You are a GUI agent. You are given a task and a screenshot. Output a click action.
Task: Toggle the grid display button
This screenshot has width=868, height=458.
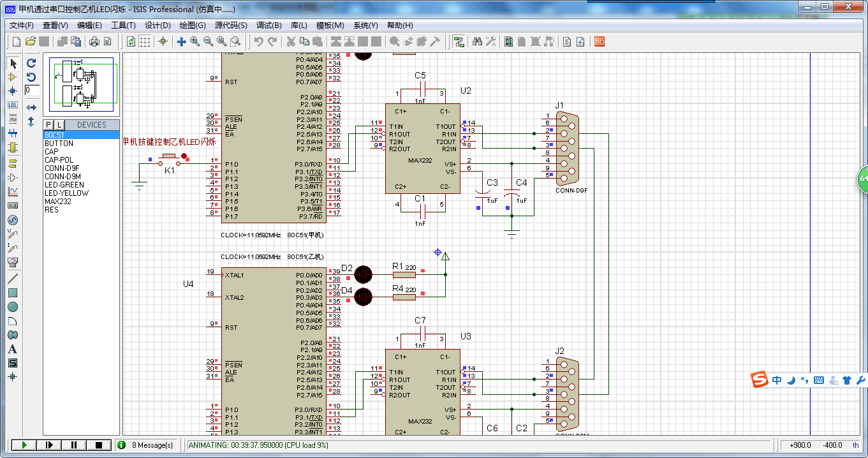pos(145,41)
